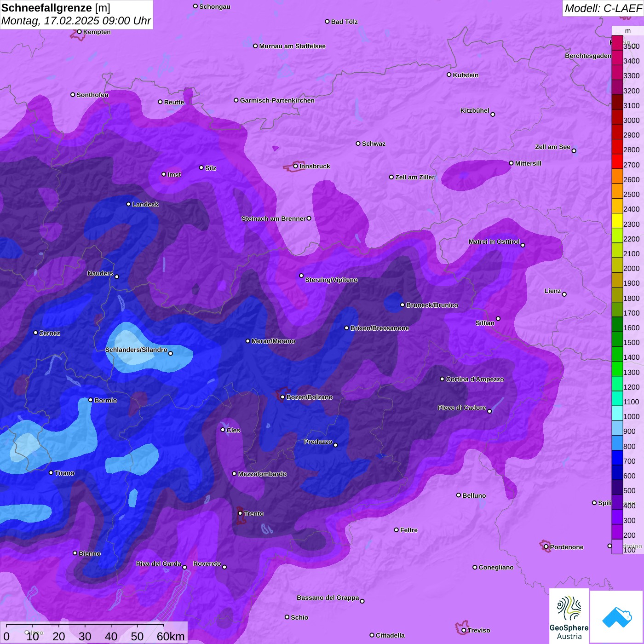This screenshot has width=644, height=644.
Task: Click the Meran/Merano label
Action: coord(273,341)
